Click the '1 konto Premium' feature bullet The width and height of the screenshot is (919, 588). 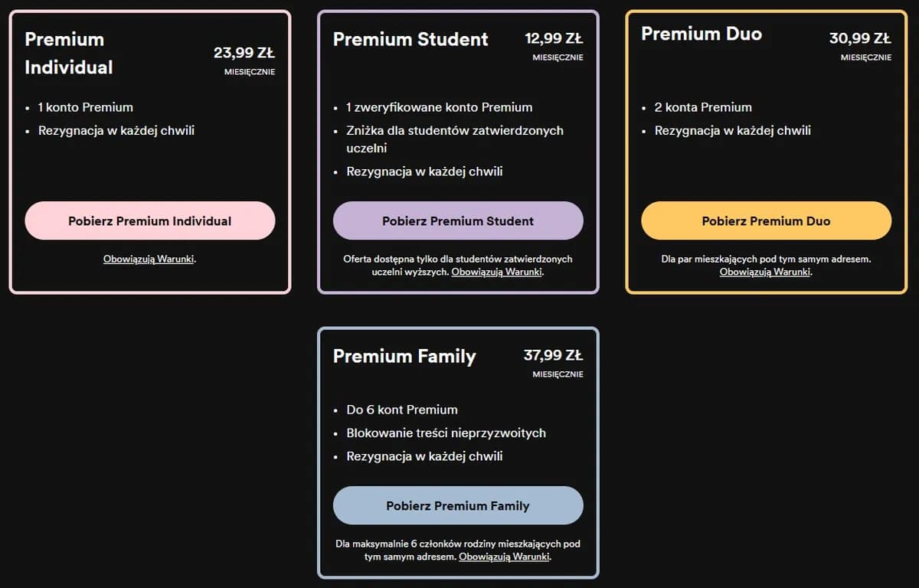[87, 107]
